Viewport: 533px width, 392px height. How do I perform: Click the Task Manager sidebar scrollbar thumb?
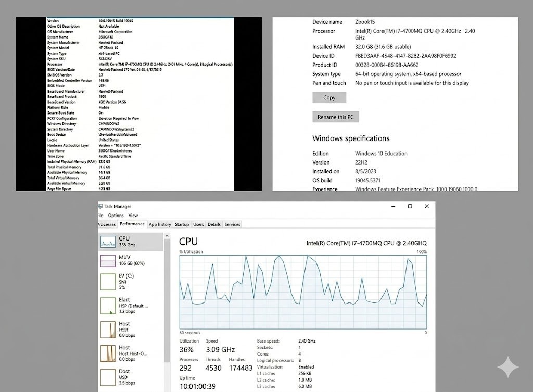coord(167,301)
